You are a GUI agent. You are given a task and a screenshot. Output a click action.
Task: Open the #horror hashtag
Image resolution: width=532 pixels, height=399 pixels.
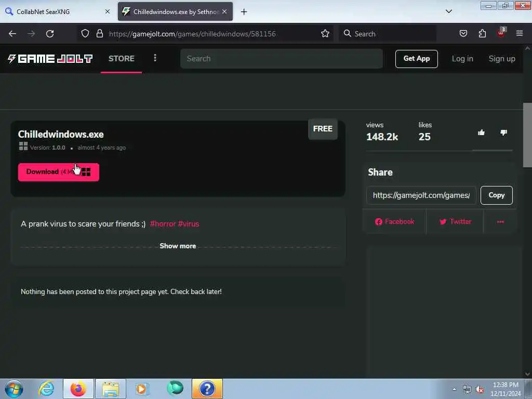(163, 224)
